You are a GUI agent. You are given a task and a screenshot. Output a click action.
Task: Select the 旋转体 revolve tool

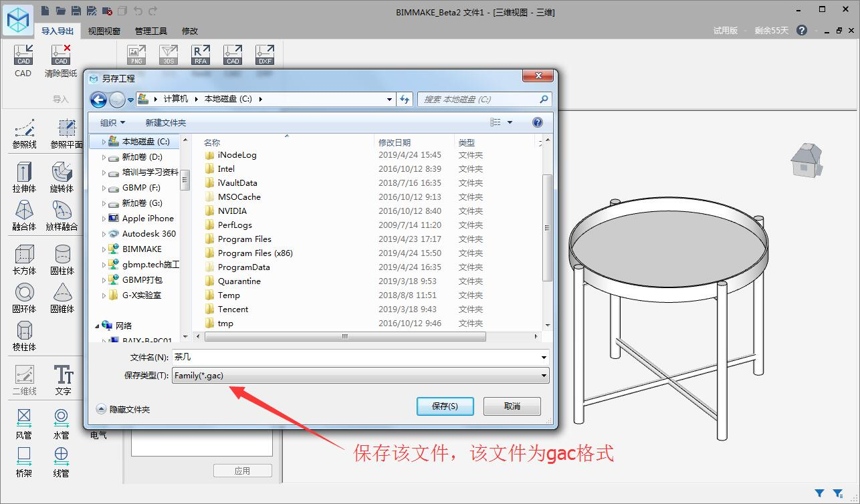point(62,177)
